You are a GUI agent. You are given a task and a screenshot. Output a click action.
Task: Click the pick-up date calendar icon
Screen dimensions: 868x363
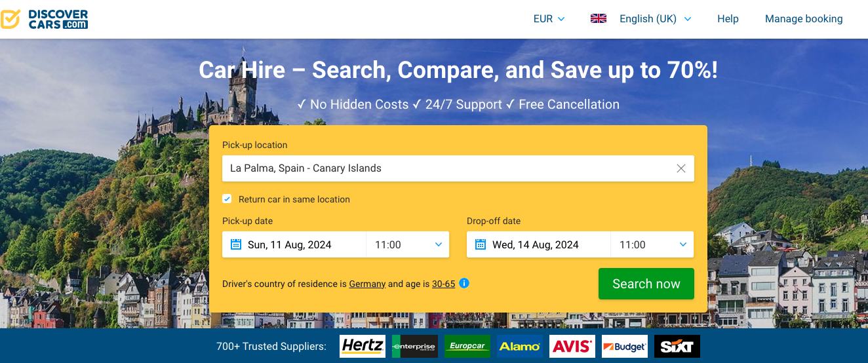[x=236, y=244]
